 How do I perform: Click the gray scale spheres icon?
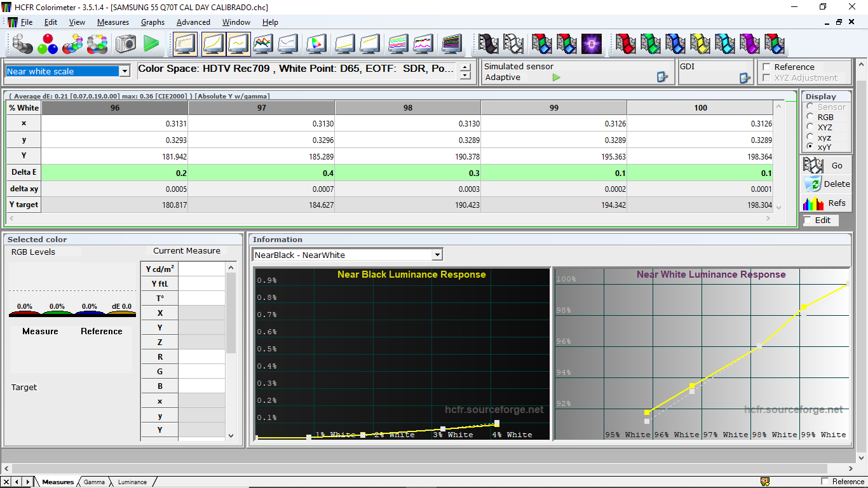coord(23,44)
